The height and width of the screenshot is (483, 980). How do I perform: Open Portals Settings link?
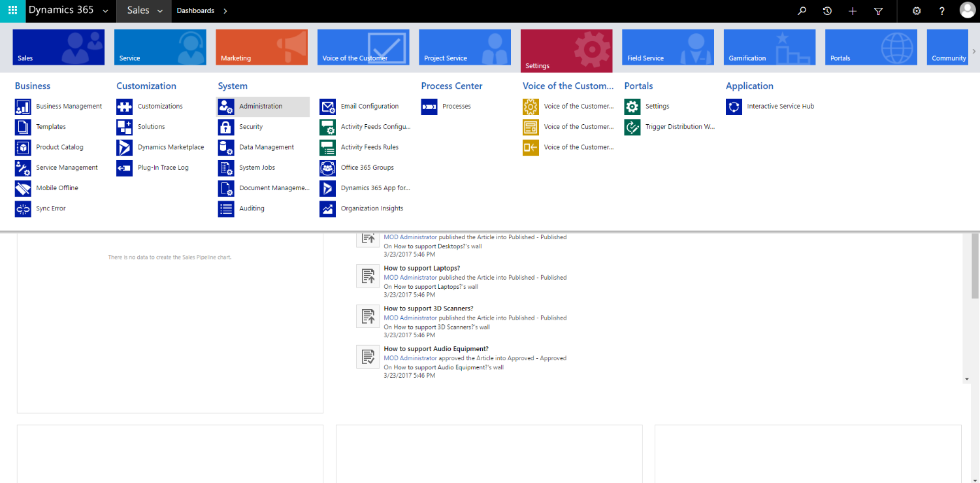click(x=657, y=107)
